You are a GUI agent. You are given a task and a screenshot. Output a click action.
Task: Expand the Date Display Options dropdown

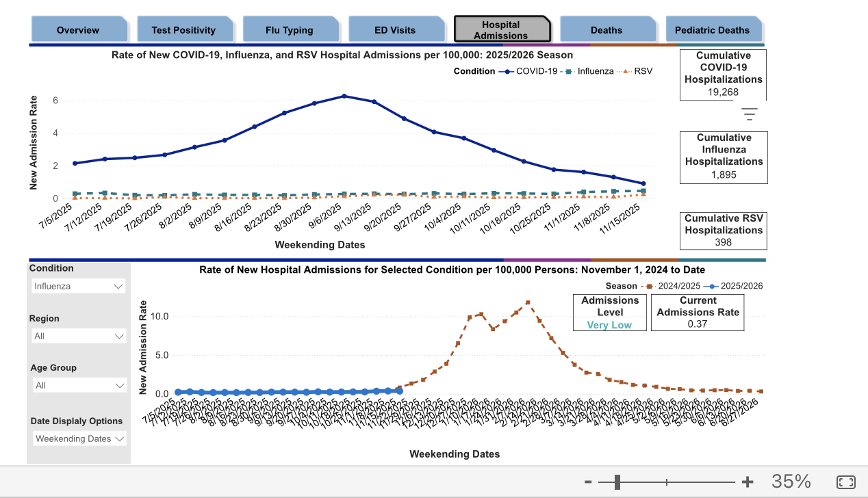tap(79, 438)
